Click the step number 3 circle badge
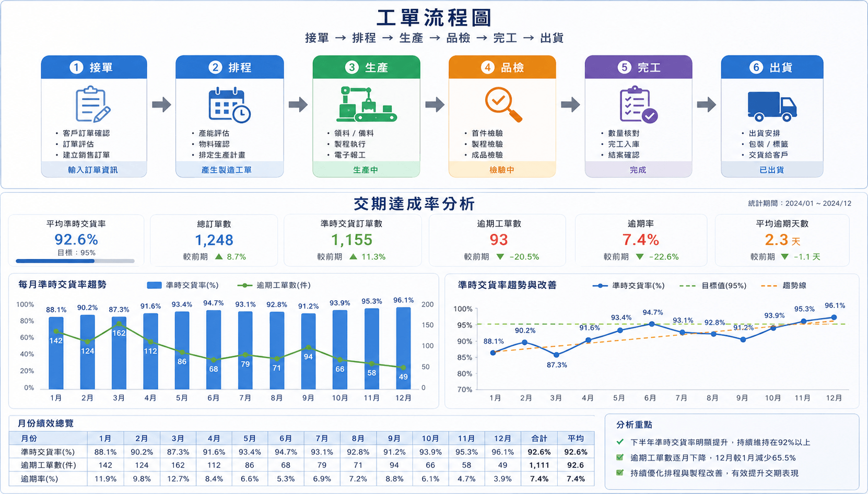Screen dimensions: 868x494 (352, 67)
